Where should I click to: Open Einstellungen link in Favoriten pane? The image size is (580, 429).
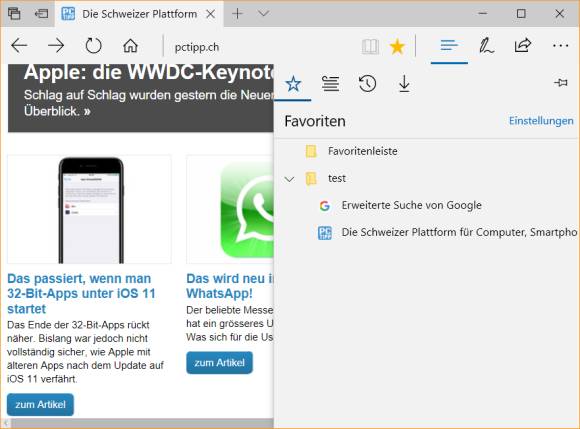tap(541, 121)
